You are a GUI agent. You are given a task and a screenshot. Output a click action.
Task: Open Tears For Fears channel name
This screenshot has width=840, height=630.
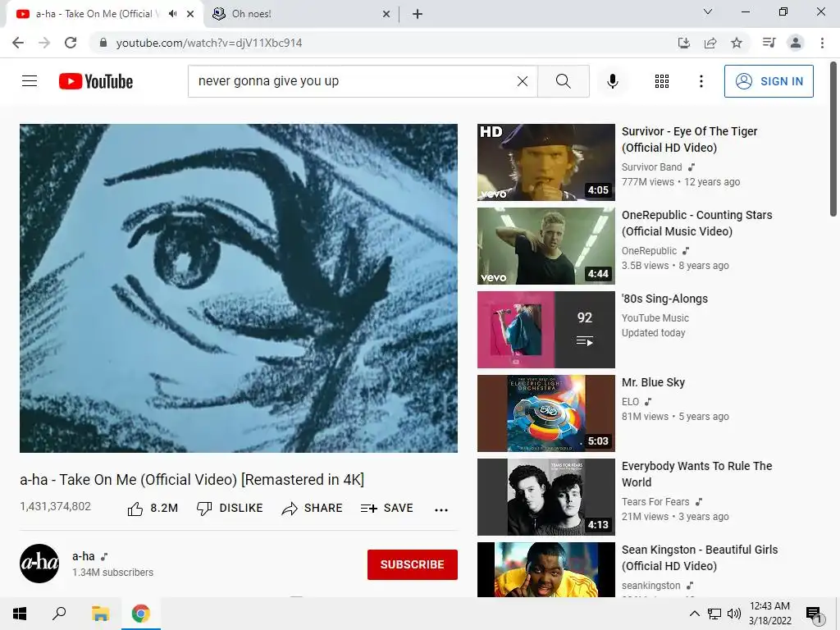[x=655, y=501]
